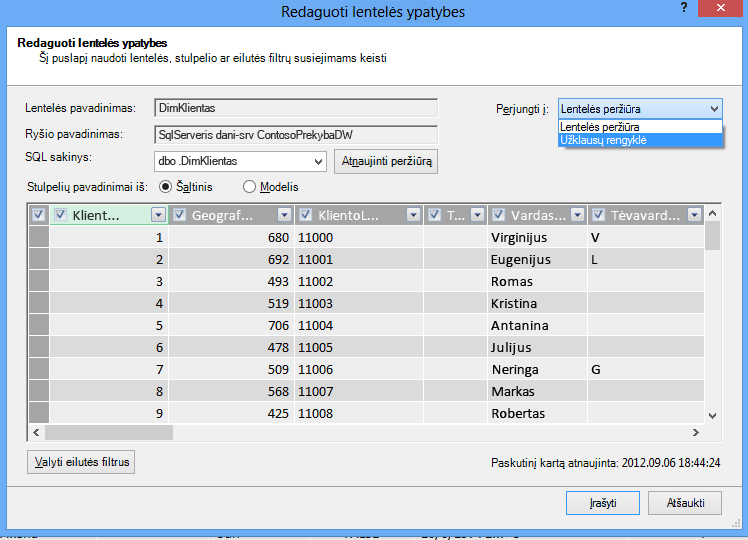Select the Šaltinis radio button
748x540 pixels.
tap(165, 187)
